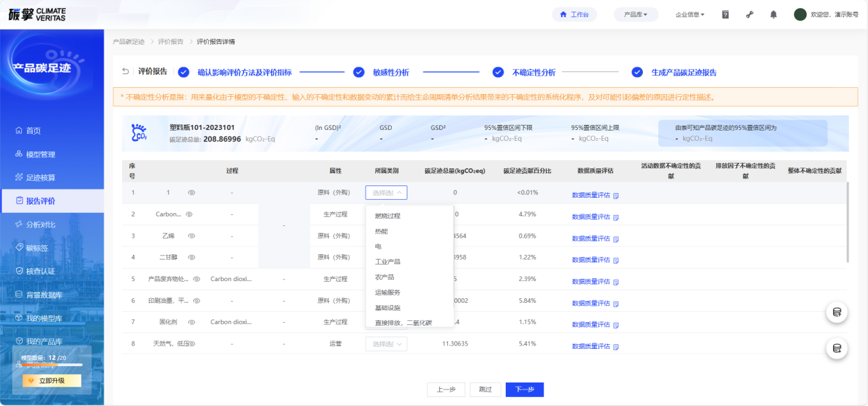Toggle the eye icon for 二甘醇 row
The image size is (868, 406).
coord(191,257)
